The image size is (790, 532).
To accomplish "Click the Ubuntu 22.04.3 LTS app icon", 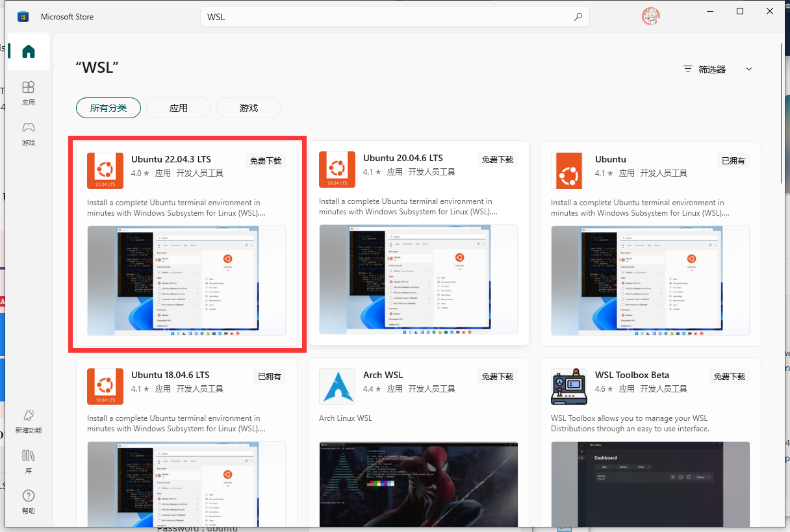I will click(105, 170).
